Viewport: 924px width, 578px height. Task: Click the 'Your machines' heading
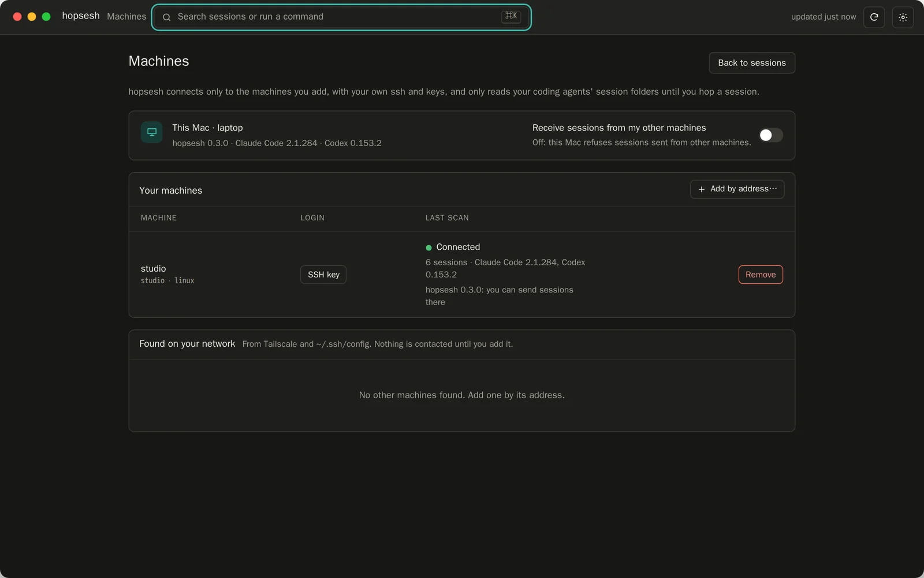(x=170, y=190)
